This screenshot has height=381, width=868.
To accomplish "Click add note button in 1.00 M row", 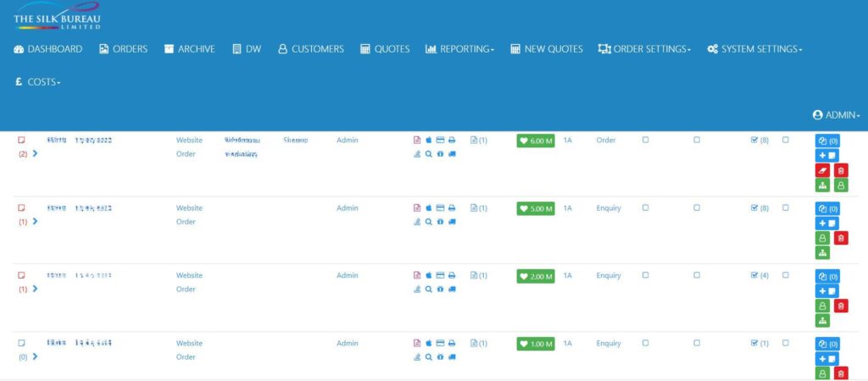I will (x=827, y=360).
